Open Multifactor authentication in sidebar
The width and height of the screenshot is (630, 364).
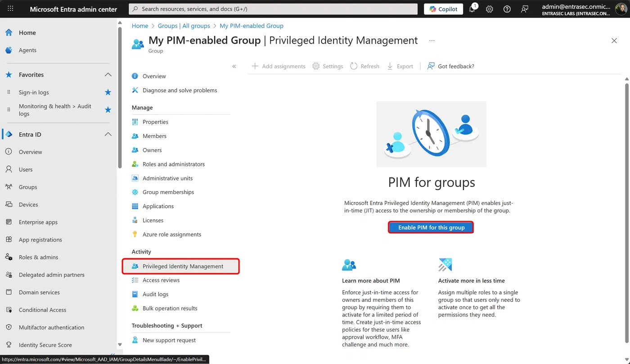tap(51, 327)
